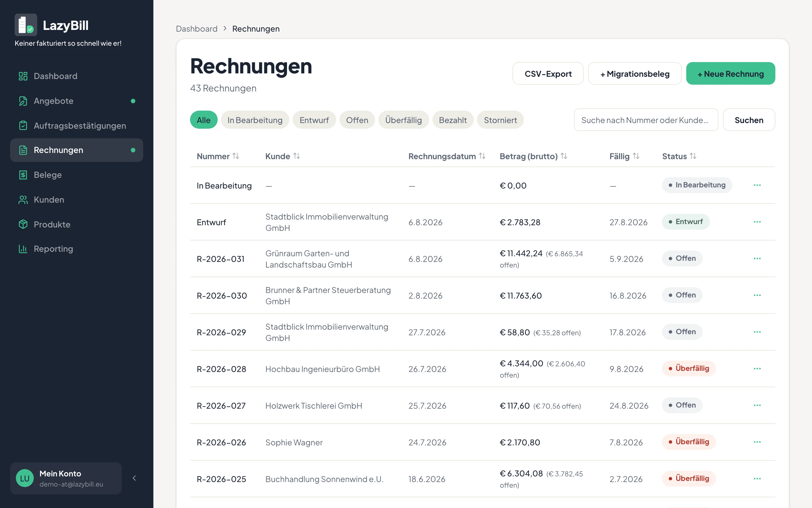Click amount € 11.763,60
The height and width of the screenshot is (508, 812).
(521, 296)
